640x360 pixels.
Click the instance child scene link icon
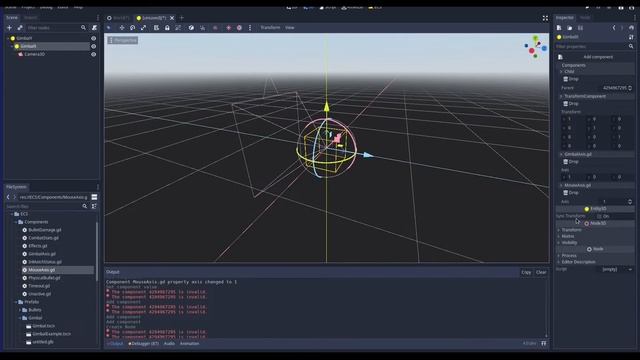tap(20, 28)
